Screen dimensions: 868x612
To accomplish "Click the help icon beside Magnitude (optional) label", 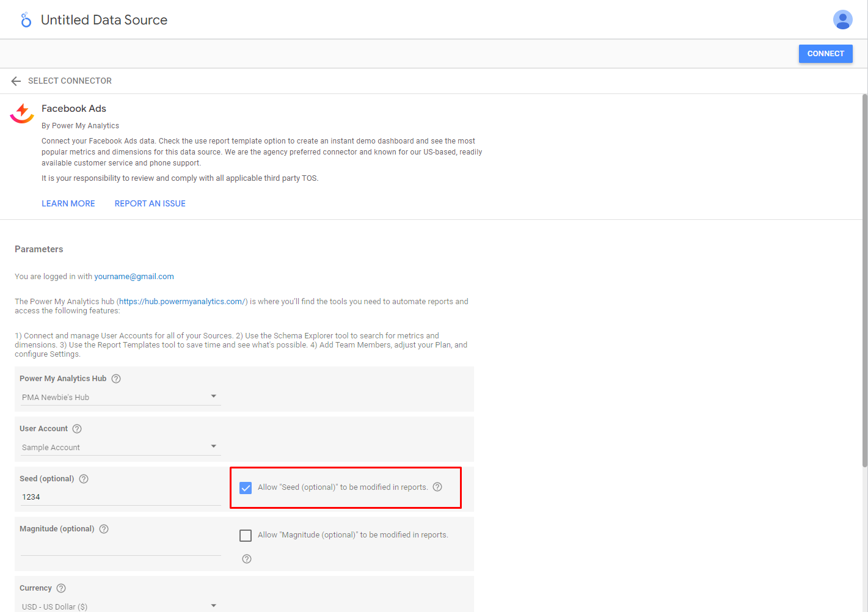I will (104, 529).
